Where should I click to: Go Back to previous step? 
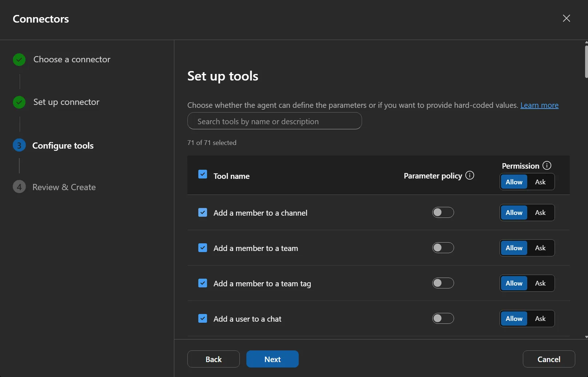coord(213,359)
